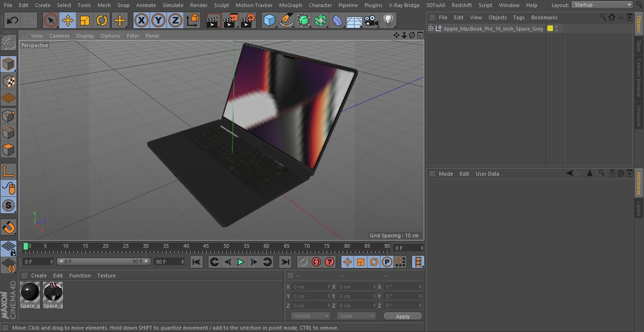Open the Render menu
Image resolution: width=644 pixels, height=332 pixels.
pos(198,5)
